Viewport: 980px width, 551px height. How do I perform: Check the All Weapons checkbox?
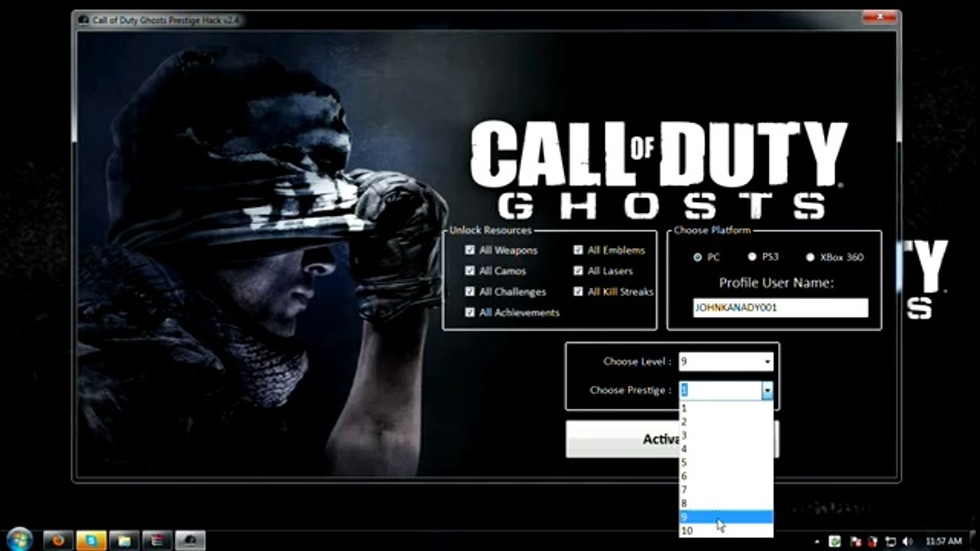(470, 250)
